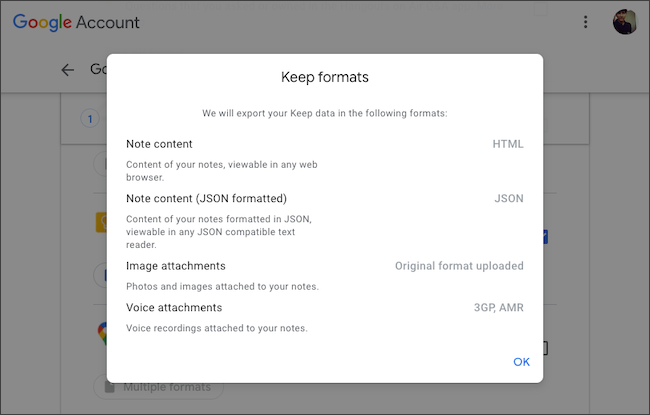Viewport: 650px width, 415px height.
Task: Click the 3GP, AMR format label
Action: [499, 308]
